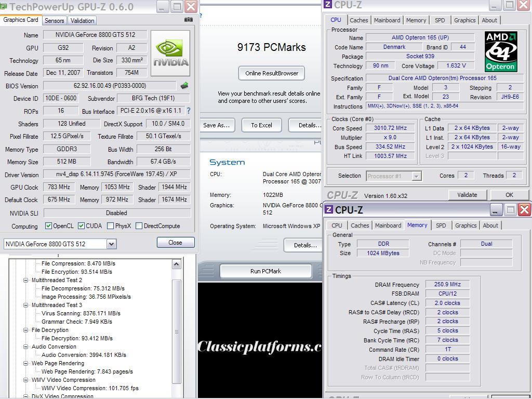The width and height of the screenshot is (532, 399).
Task: Select Image Processing: 36.756 MPixels/s row
Action: point(86,297)
